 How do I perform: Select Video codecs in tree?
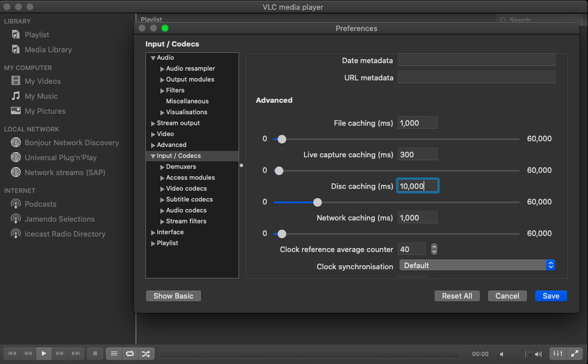click(x=186, y=188)
